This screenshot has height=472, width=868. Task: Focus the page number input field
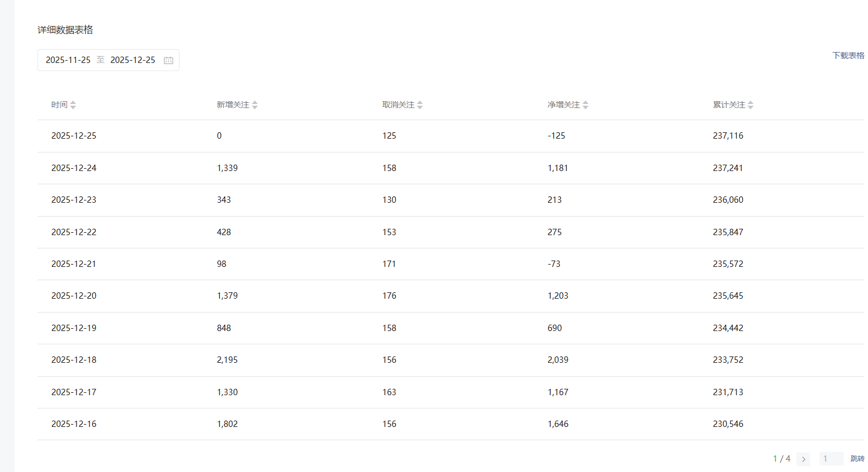831,459
